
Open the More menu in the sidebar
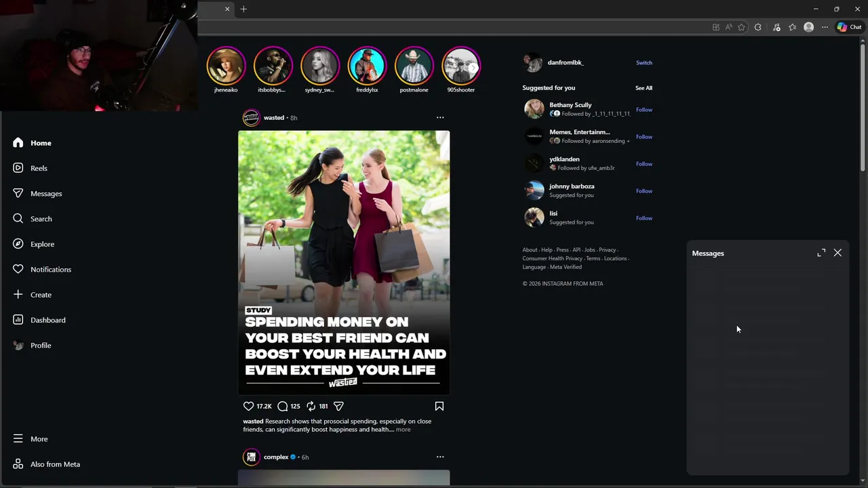[x=30, y=439]
